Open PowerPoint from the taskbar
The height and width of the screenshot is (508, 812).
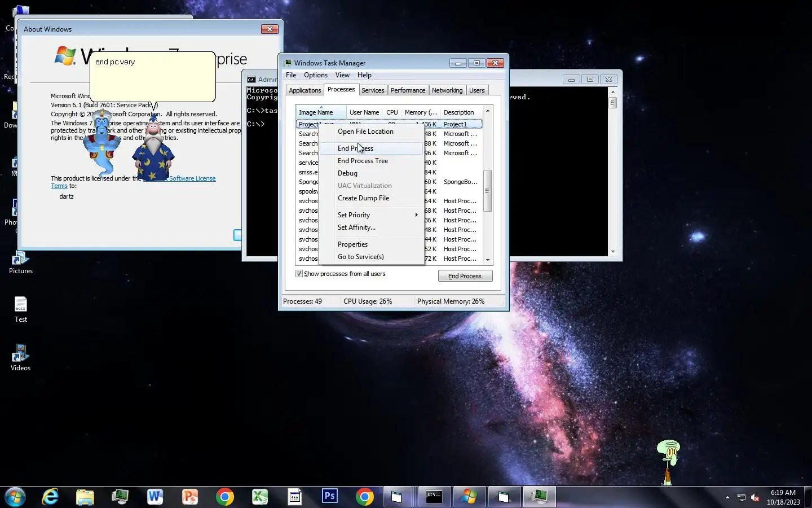tap(190, 497)
